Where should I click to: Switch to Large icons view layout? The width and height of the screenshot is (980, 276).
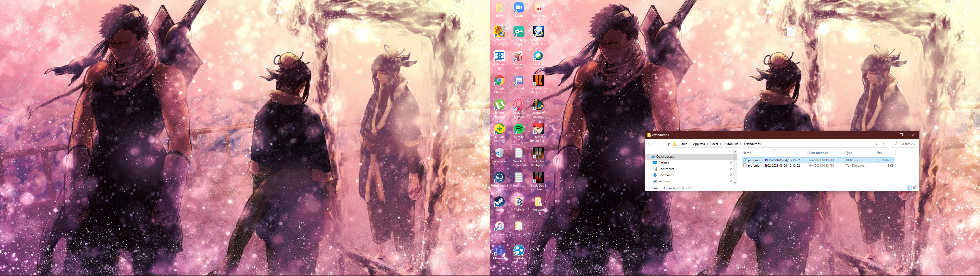pos(915,188)
